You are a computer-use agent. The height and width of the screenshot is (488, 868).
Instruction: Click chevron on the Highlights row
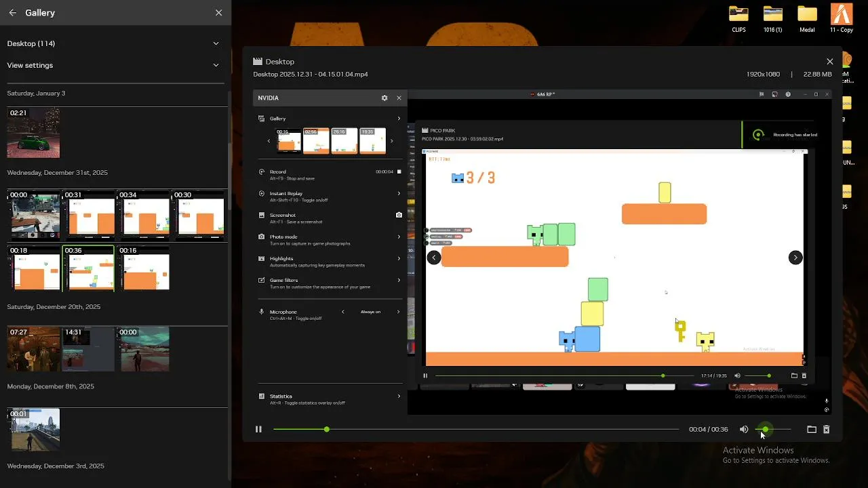pyautogui.click(x=399, y=258)
